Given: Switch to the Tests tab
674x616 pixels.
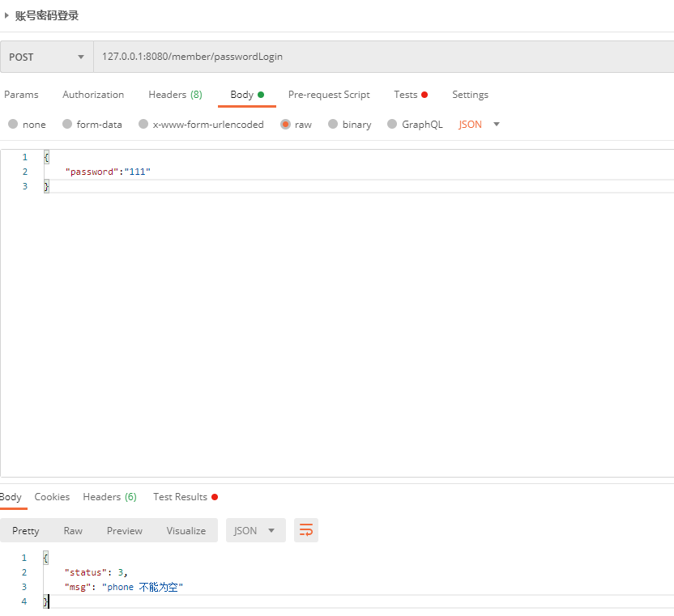Looking at the screenshot, I should (411, 95).
